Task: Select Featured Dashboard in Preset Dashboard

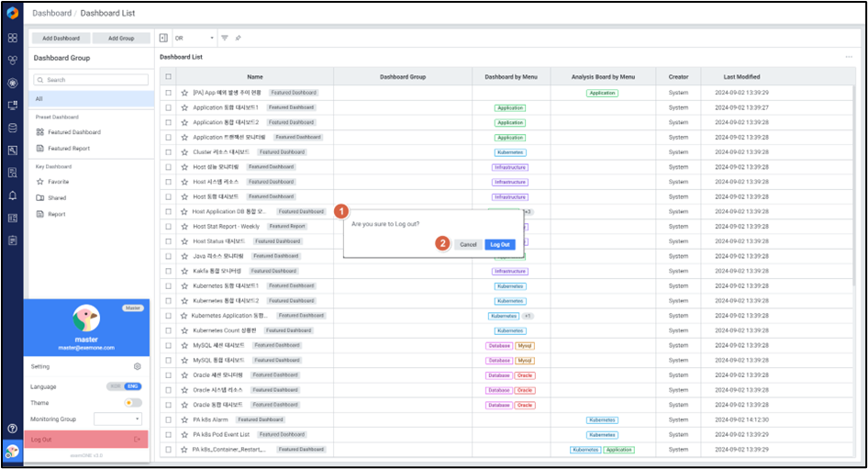Action: (x=73, y=132)
